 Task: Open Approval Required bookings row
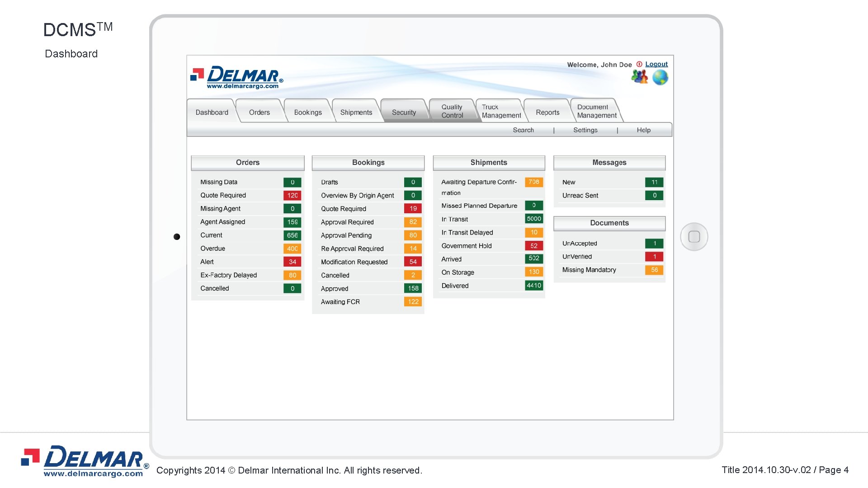(371, 222)
